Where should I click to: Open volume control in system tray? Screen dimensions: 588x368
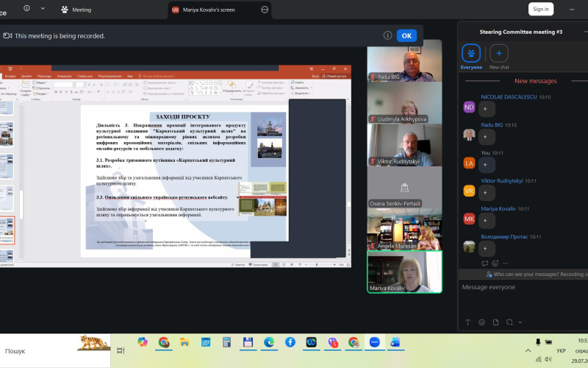548,359
